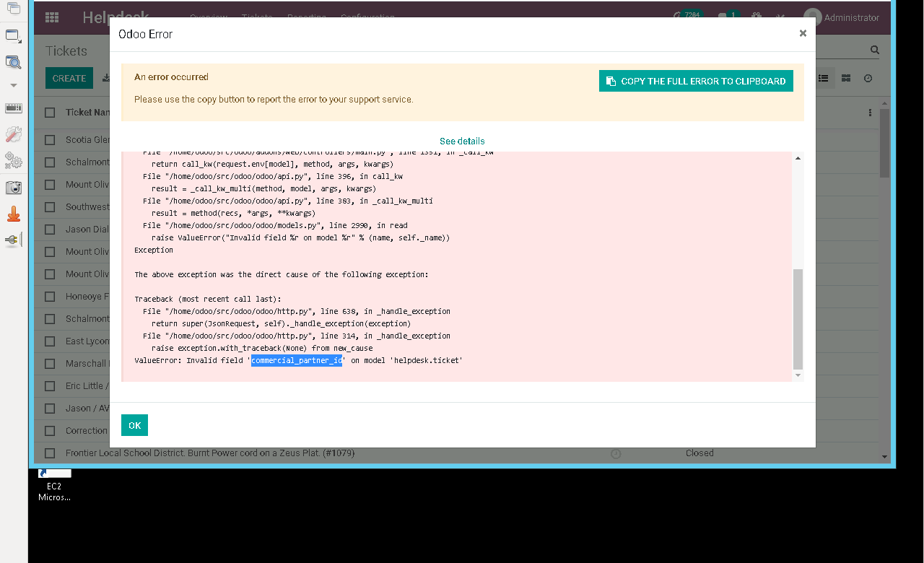
Task: Click highlighted text commercial_partner_id
Action: click(x=297, y=360)
